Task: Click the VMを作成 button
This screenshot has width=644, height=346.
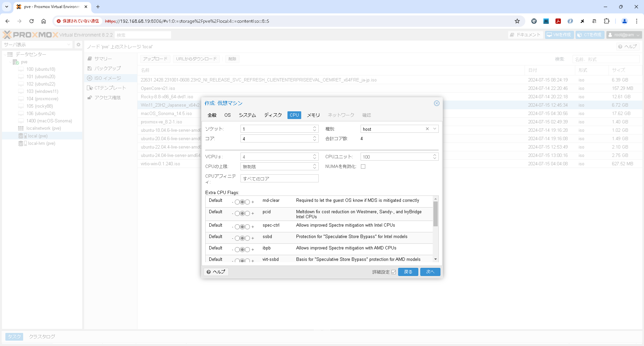Action: click(x=559, y=35)
